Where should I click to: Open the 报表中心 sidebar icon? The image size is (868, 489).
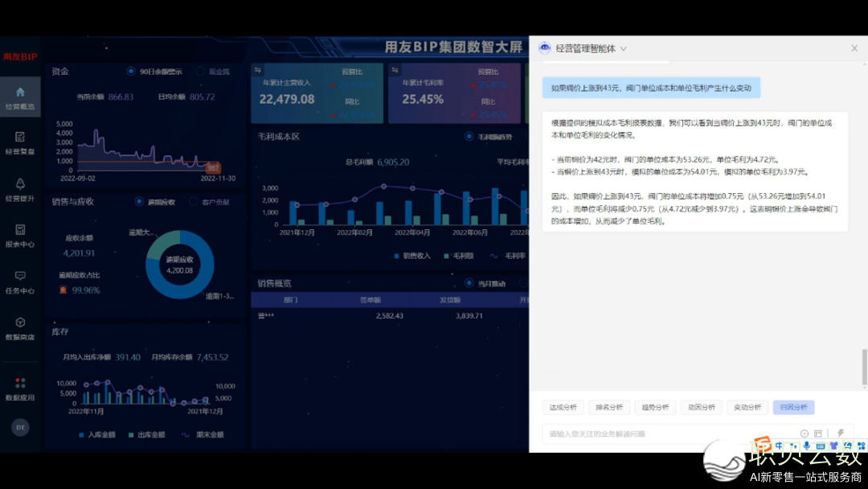coord(20,229)
